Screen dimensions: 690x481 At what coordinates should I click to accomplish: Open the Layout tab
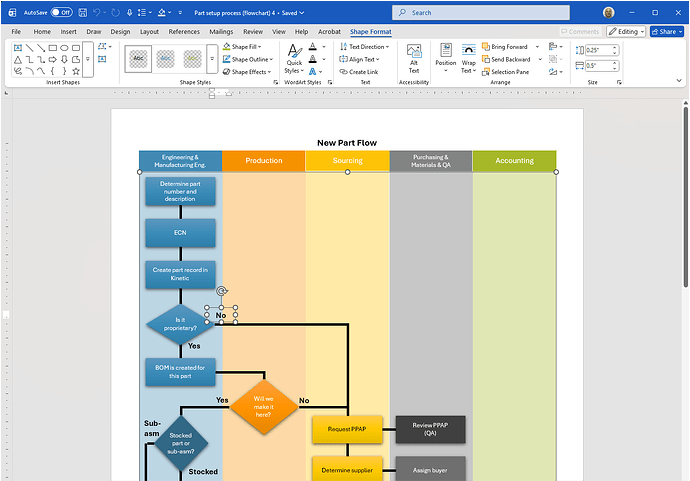tap(149, 32)
